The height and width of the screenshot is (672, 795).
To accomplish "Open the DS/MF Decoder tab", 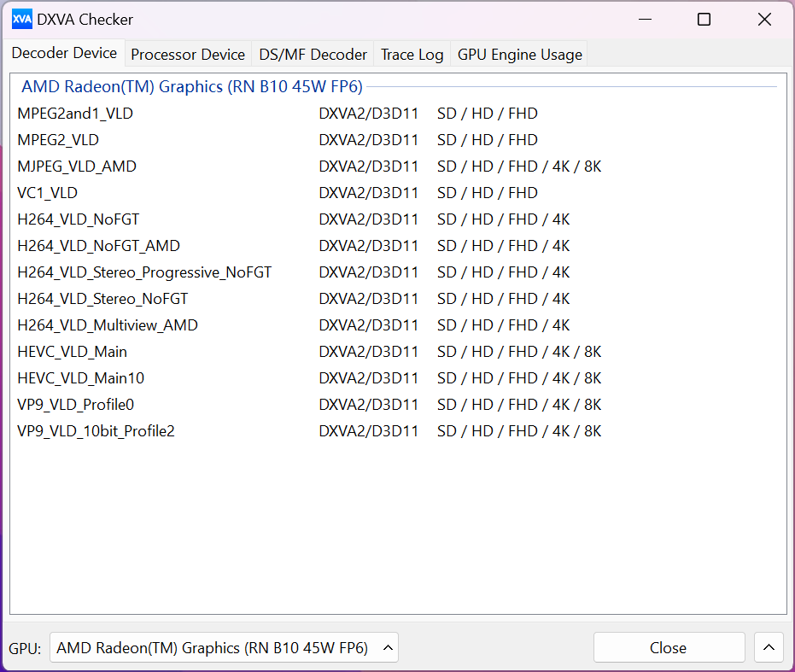I will [x=313, y=55].
